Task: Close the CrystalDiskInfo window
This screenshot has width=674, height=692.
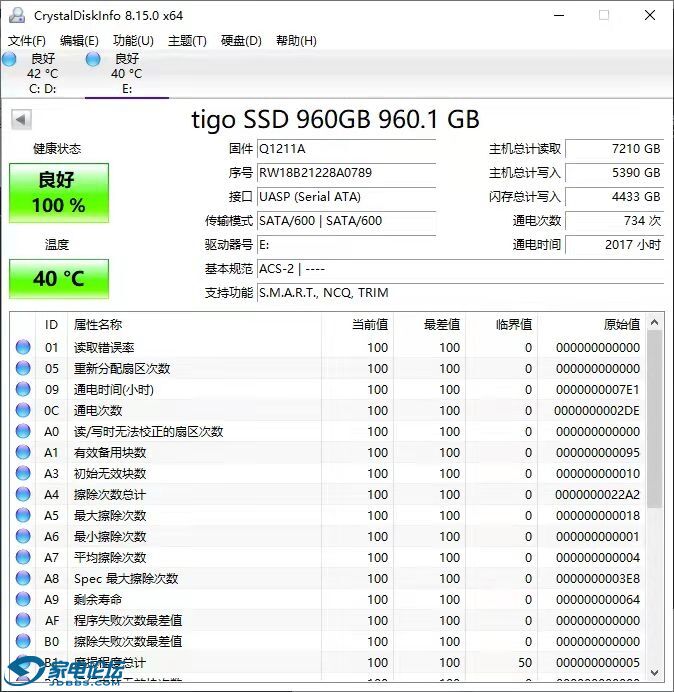Action: (x=650, y=15)
